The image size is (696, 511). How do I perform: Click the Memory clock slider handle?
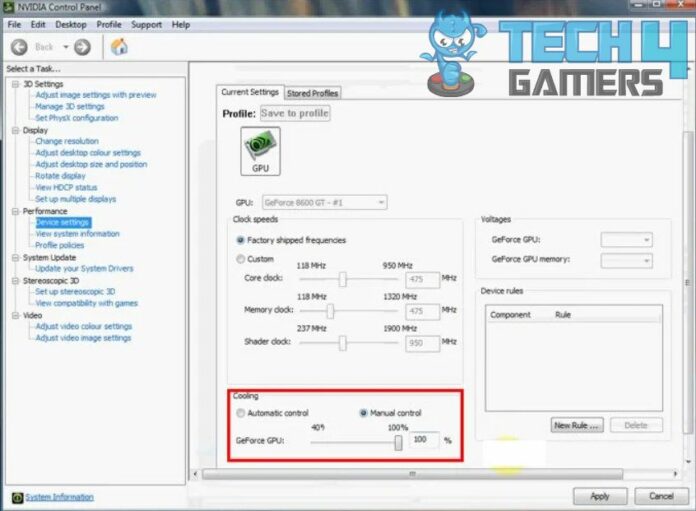[330, 311]
